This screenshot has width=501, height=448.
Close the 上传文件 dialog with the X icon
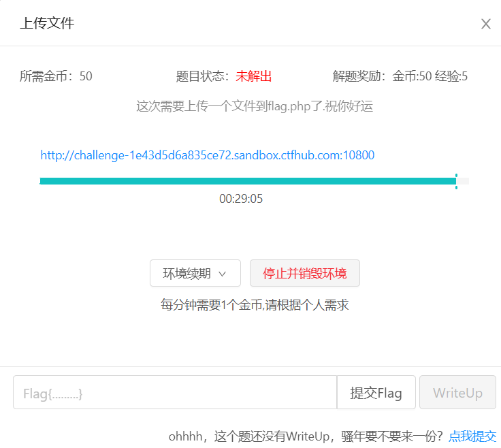click(x=486, y=24)
